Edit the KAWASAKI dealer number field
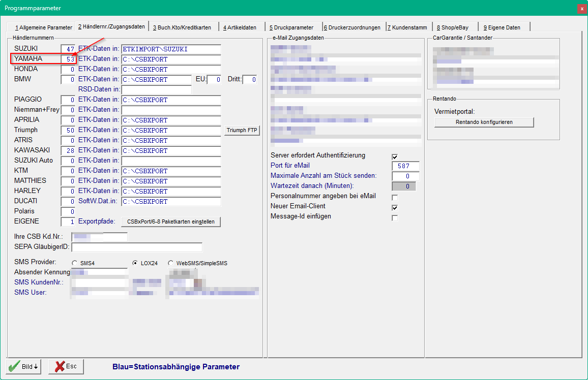This screenshot has height=380, width=588. coord(68,150)
